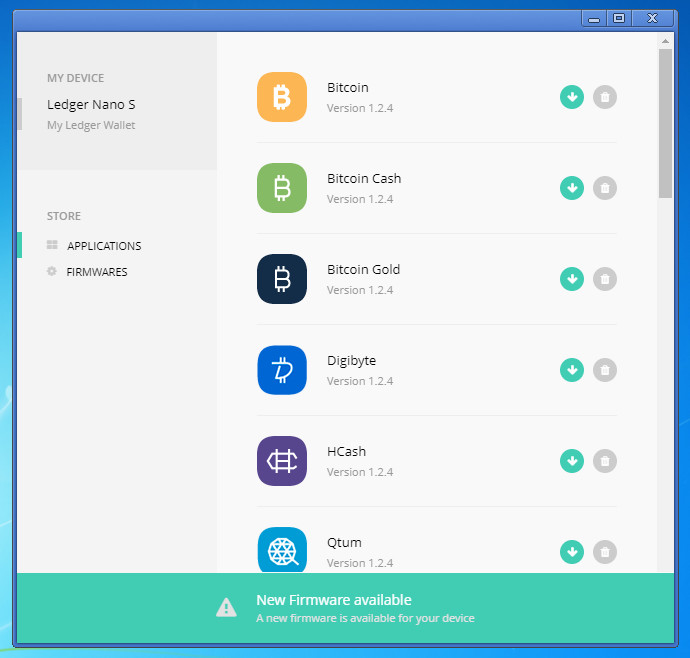Click the Firmwares gear icon
This screenshot has width=690, height=658.
51,271
